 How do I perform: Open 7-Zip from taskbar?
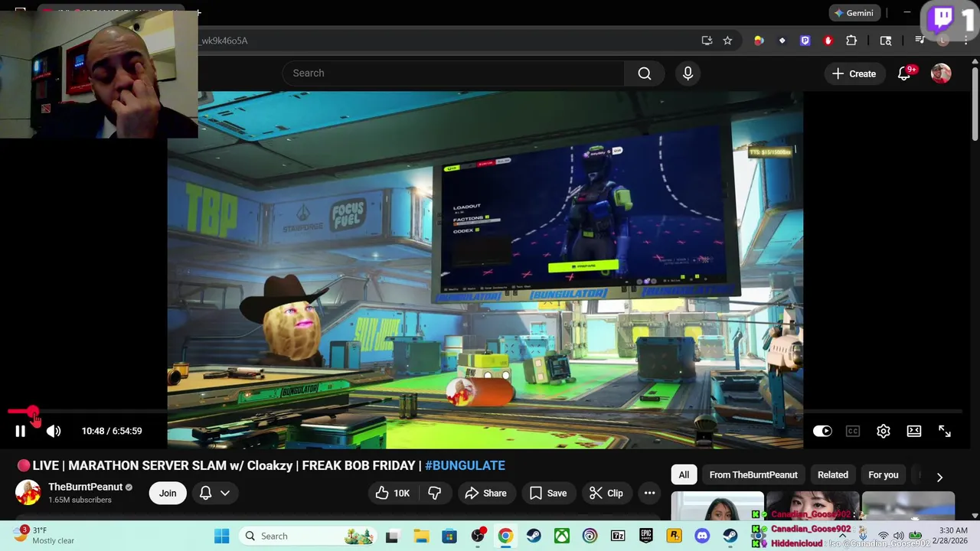pyautogui.click(x=618, y=536)
